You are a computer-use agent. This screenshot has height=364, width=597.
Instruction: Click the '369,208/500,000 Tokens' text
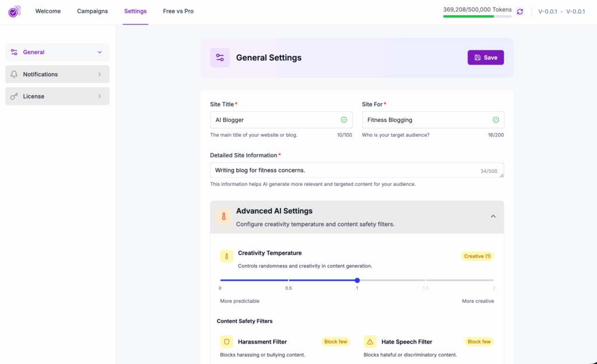pos(477,9)
